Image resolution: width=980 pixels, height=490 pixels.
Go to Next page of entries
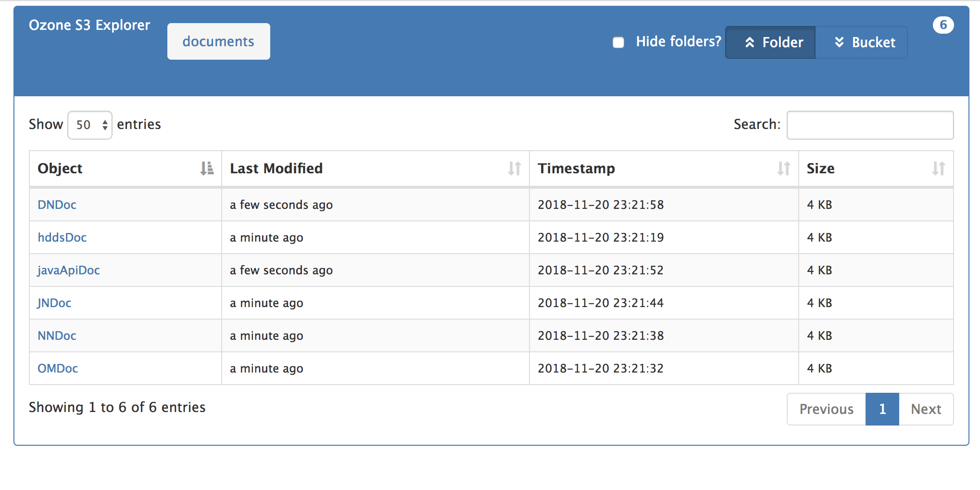[x=926, y=409]
